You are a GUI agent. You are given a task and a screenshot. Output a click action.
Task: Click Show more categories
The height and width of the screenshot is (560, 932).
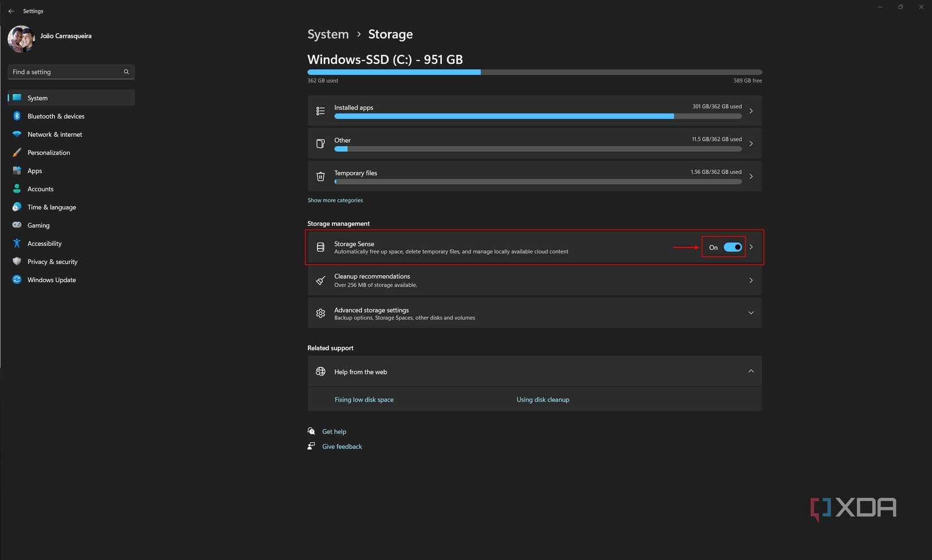point(335,200)
